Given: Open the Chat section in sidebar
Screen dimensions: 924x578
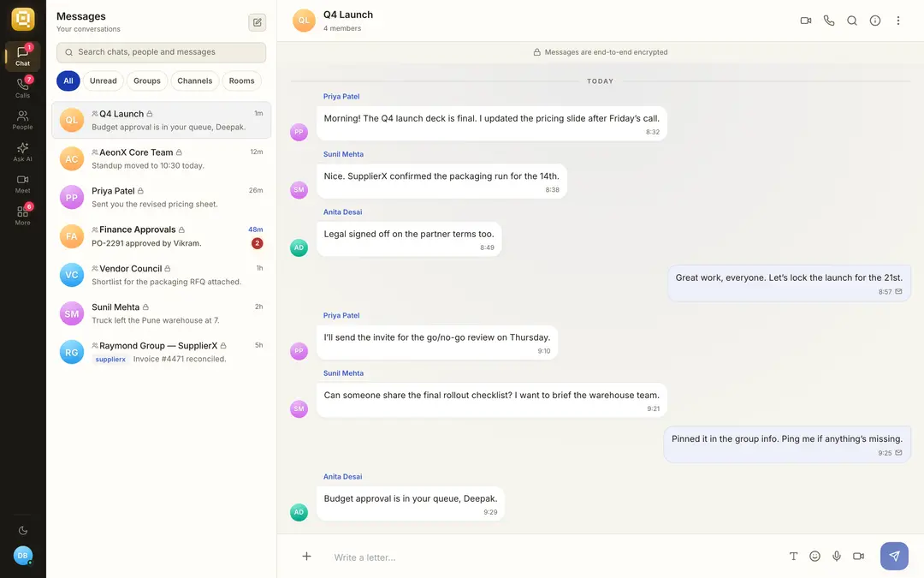Looking at the screenshot, I should point(22,57).
